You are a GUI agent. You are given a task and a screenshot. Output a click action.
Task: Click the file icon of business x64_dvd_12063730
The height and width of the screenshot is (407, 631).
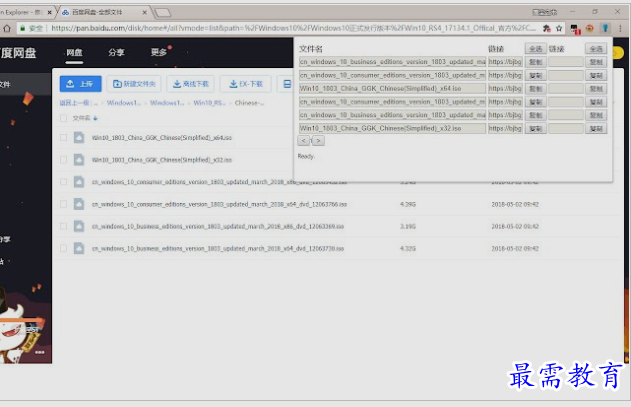(x=79, y=248)
